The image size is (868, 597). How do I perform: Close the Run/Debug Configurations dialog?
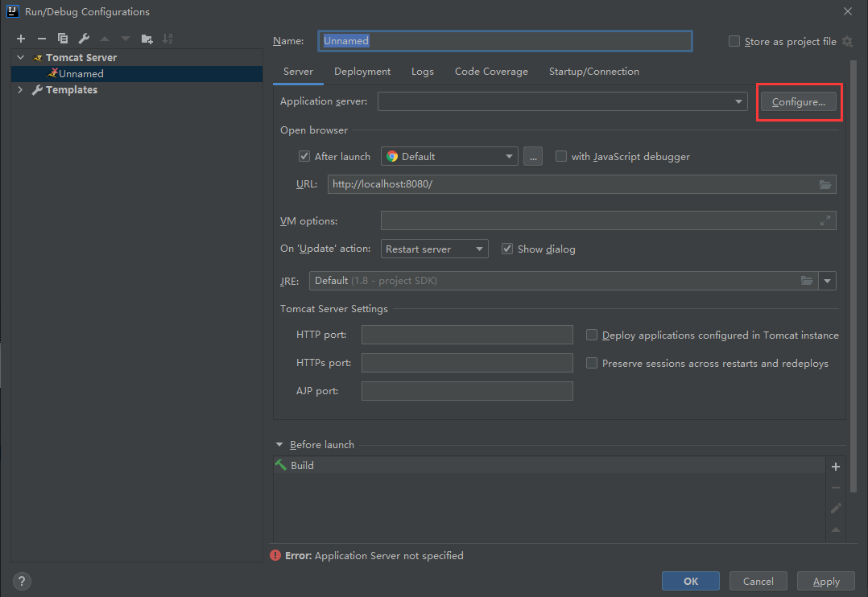click(x=848, y=11)
